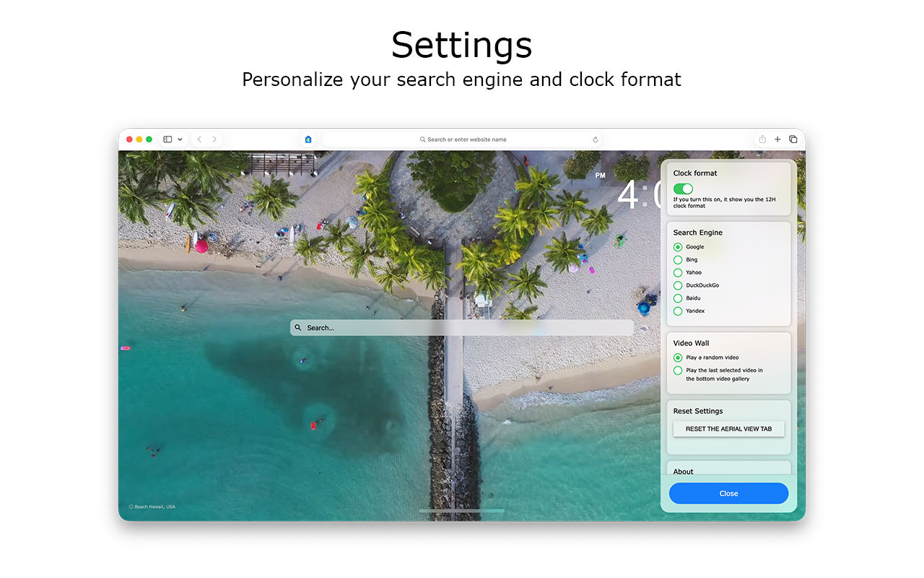Open the bottom video gallery handle bar
Screen dimensions: 924x578
[x=462, y=511]
